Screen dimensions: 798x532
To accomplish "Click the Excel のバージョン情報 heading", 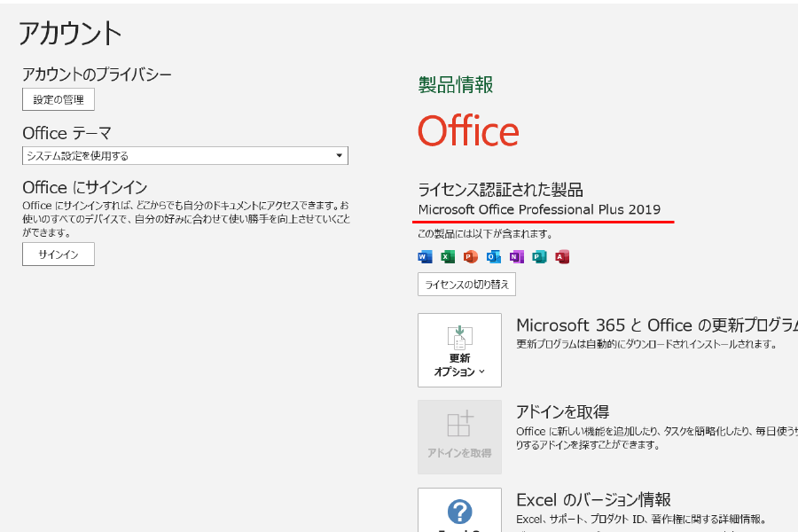I will [593, 500].
